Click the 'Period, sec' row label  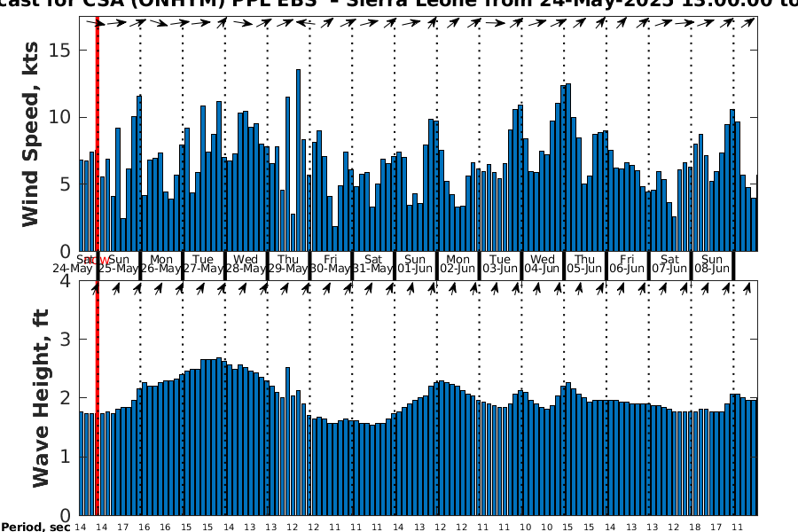[x=35, y=527]
